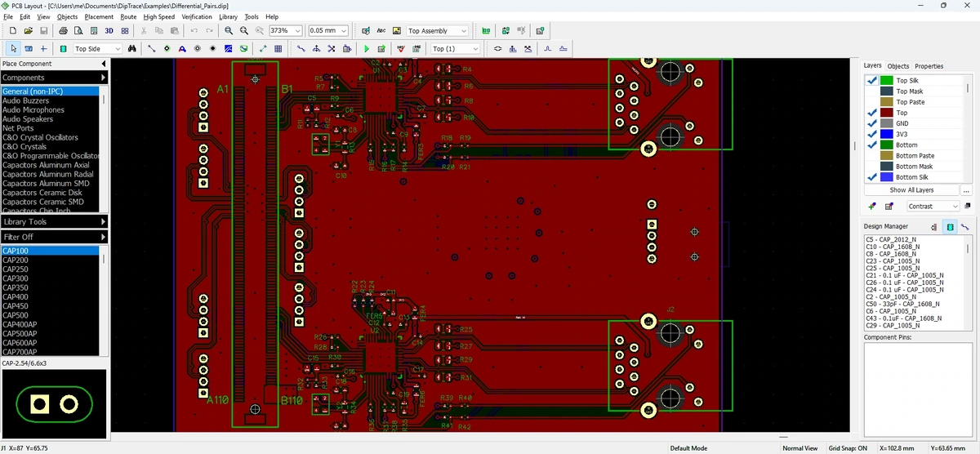
Task: Click the place picture icon
Action: pyautogui.click(x=396, y=30)
